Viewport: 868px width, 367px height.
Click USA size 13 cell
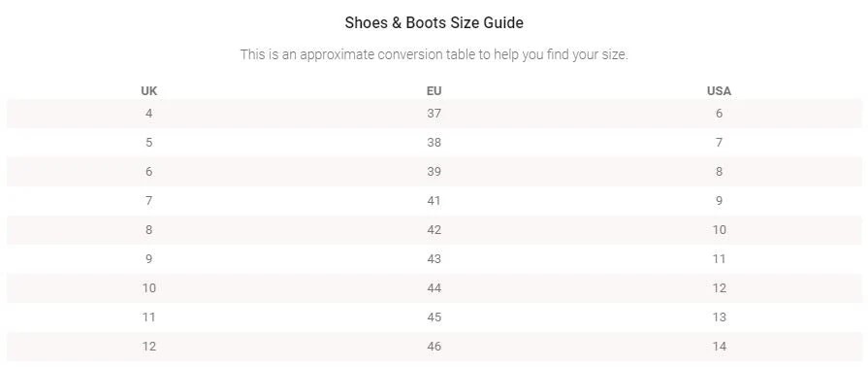click(x=719, y=317)
